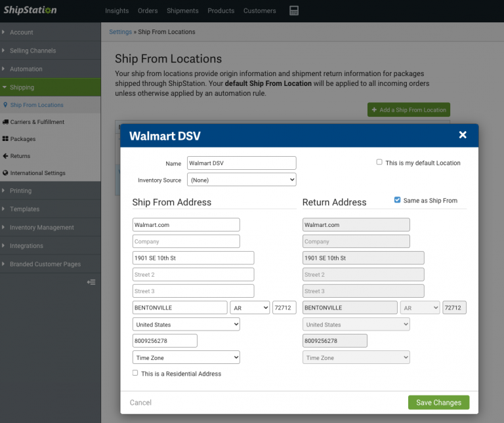Click the Return Address Company field
The image size is (504, 423).
356,241
